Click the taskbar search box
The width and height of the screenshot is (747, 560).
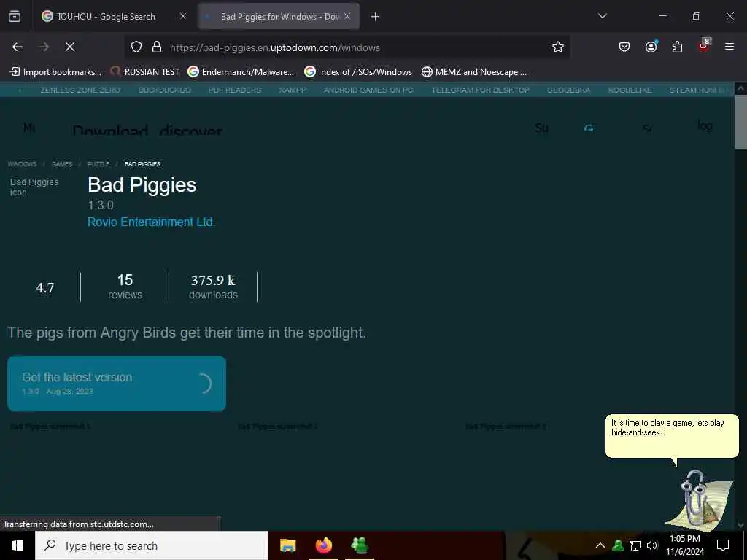click(152, 545)
